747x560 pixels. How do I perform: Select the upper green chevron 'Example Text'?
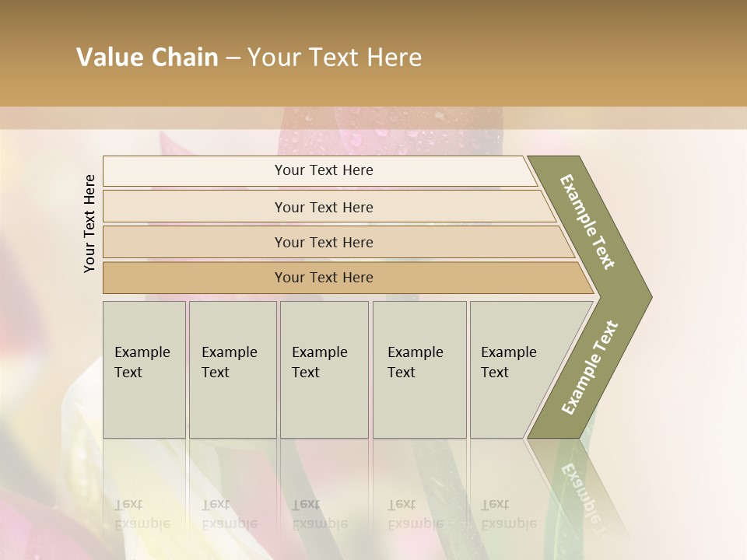point(588,222)
